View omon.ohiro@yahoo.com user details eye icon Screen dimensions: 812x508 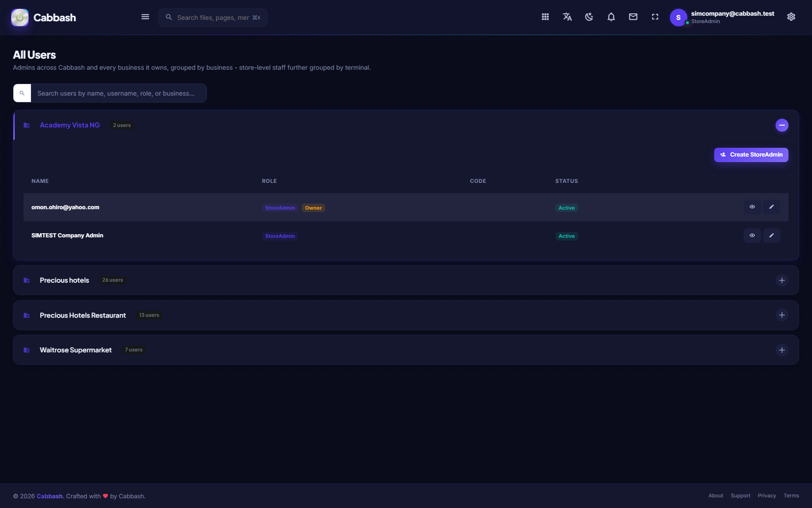click(x=752, y=207)
